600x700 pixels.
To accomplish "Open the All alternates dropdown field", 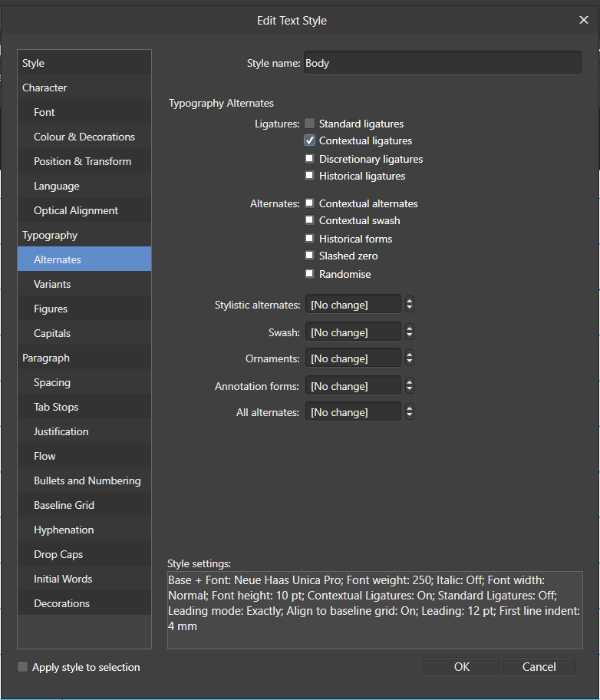I will pos(353,412).
